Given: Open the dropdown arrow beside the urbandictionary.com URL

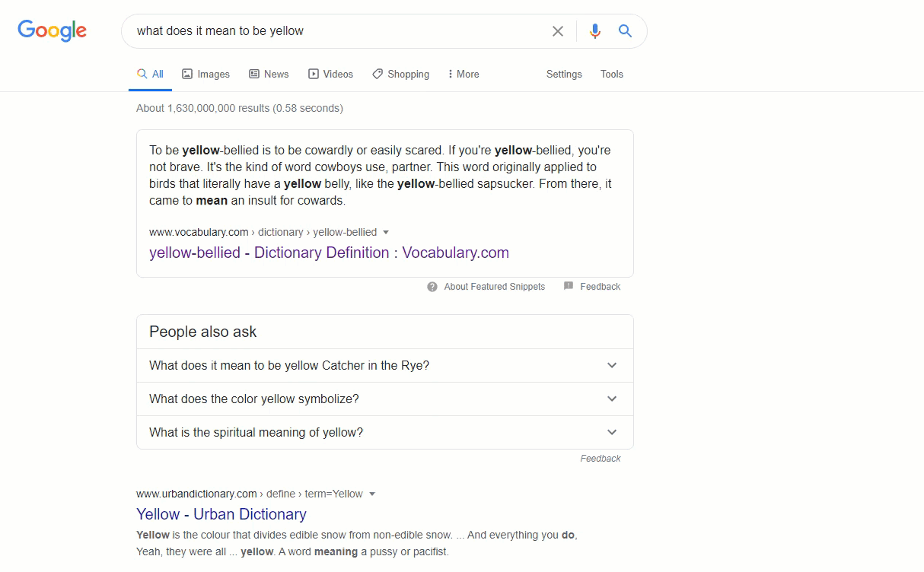Looking at the screenshot, I should (372, 494).
